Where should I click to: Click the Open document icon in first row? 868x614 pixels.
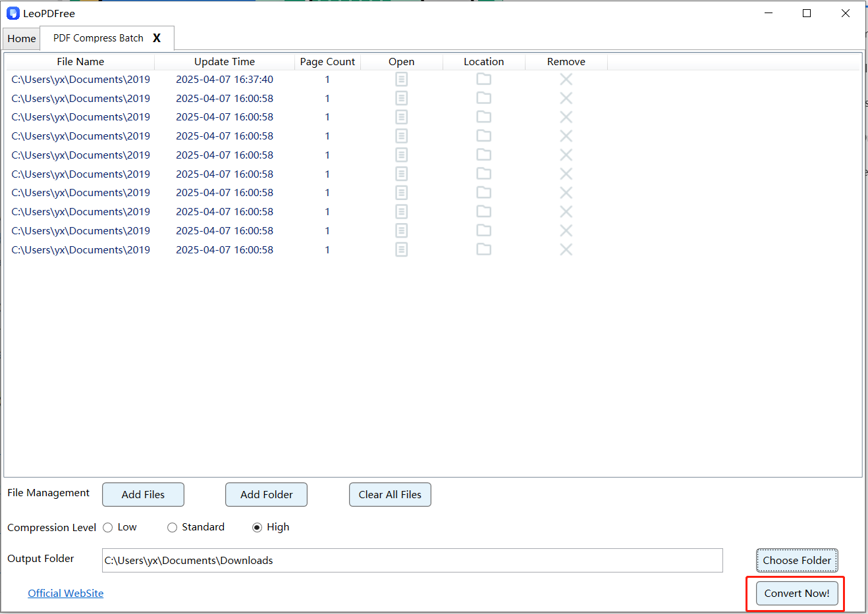tap(401, 80)
